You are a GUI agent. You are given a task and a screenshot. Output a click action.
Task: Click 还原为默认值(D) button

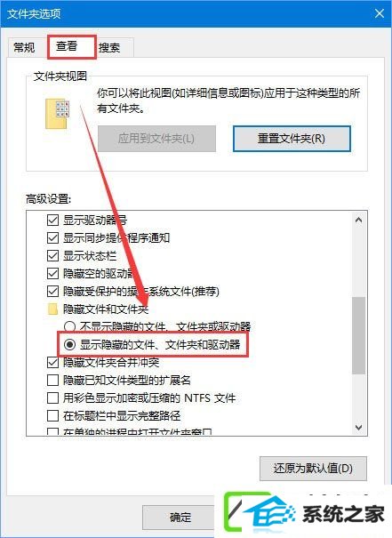(313, 469)
